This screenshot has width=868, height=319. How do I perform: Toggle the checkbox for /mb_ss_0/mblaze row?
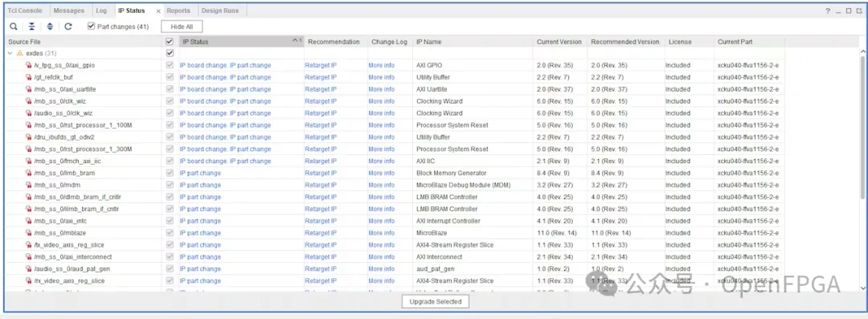(170, 232)
